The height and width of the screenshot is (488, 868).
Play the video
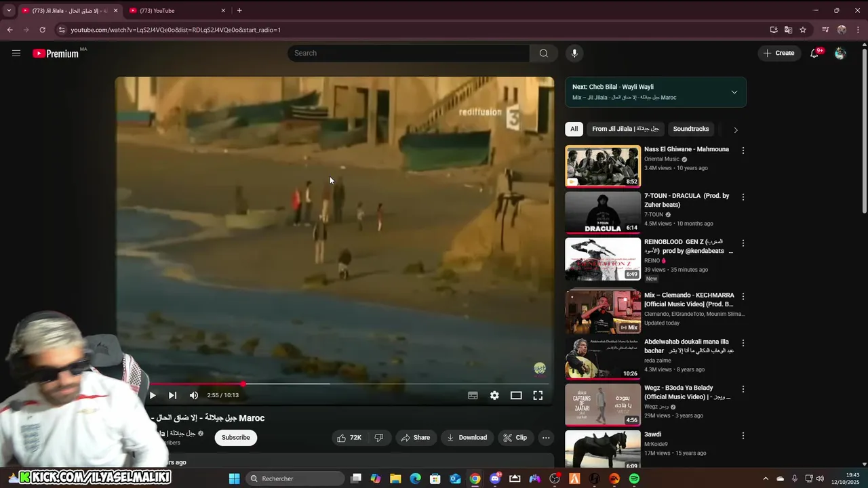coord(153,395)
